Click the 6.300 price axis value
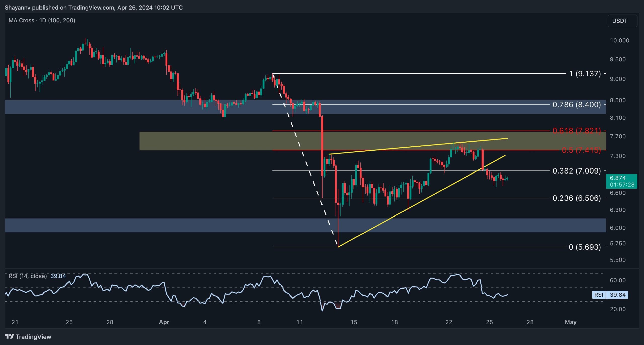 pos(618,210)
